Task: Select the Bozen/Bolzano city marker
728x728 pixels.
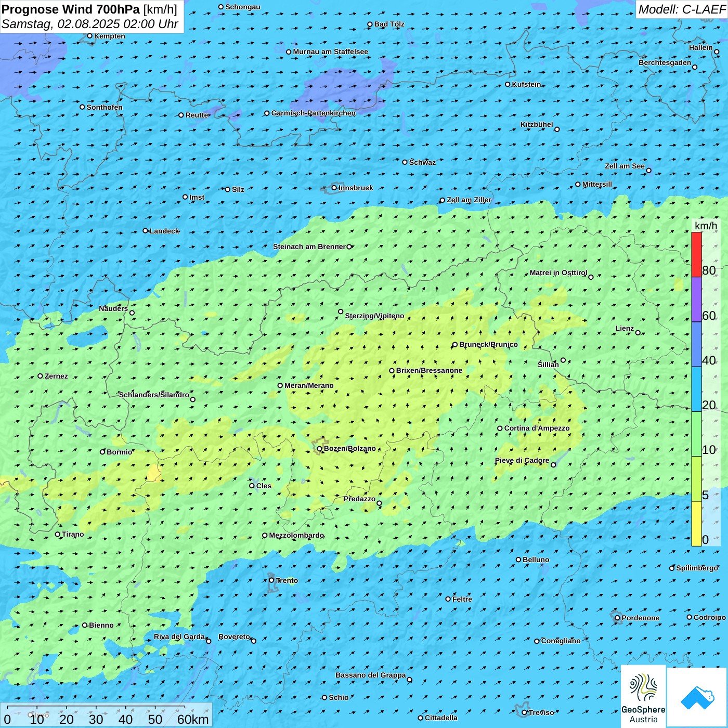Action: pos(319,449)
